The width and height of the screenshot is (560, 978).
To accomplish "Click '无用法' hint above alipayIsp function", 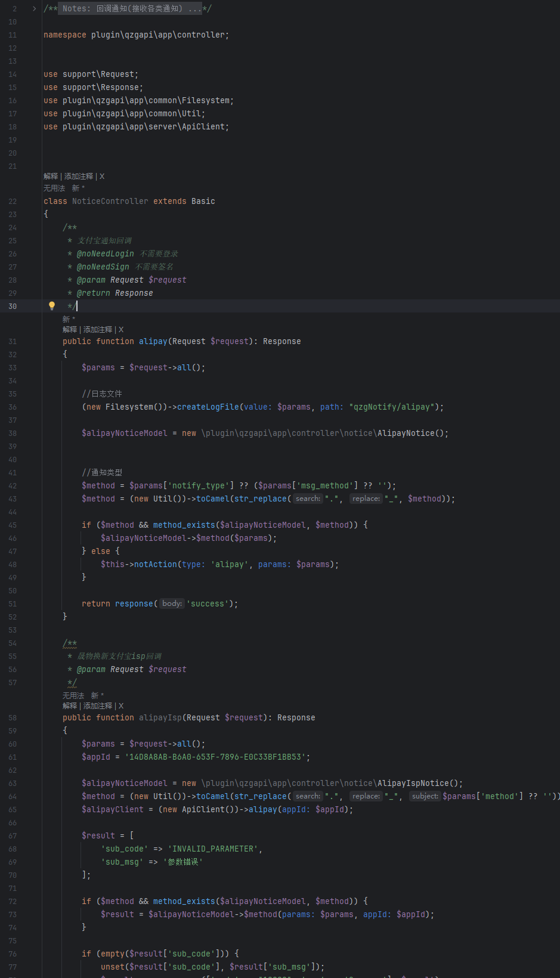I will click(x=73, y=696).
